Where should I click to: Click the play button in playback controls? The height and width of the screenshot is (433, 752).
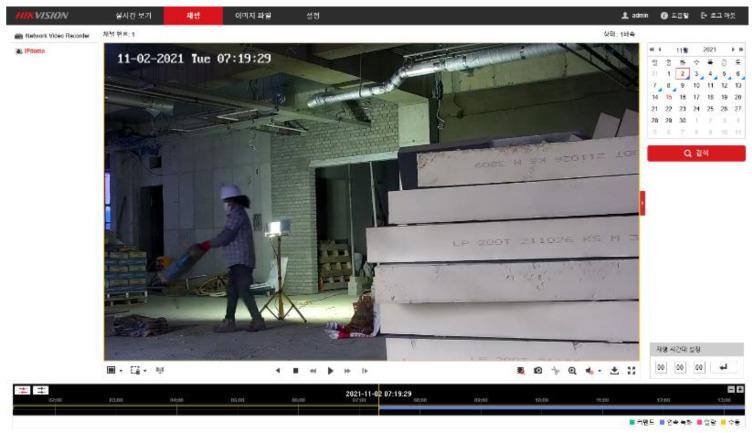[x=330, y=370]
